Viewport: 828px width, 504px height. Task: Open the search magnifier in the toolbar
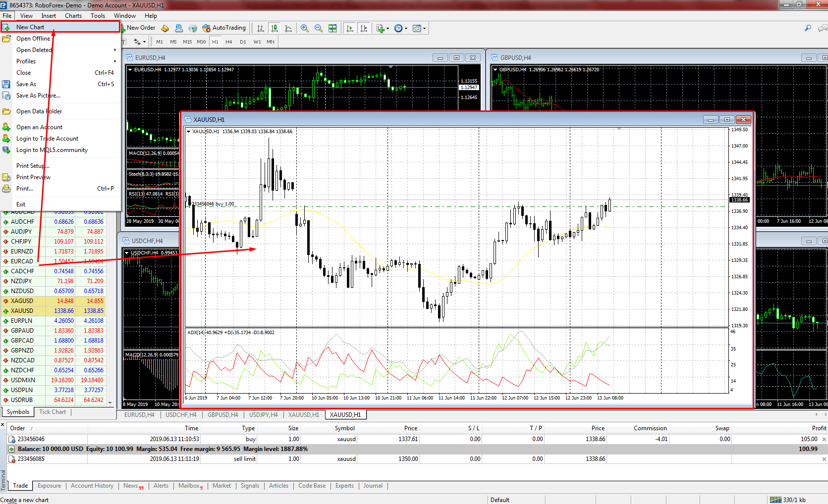tap(808, 28)
